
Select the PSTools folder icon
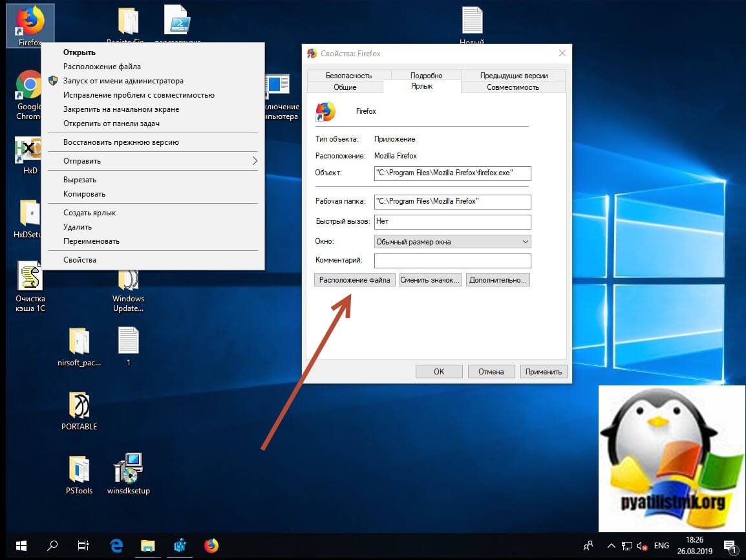coord(79,475)
